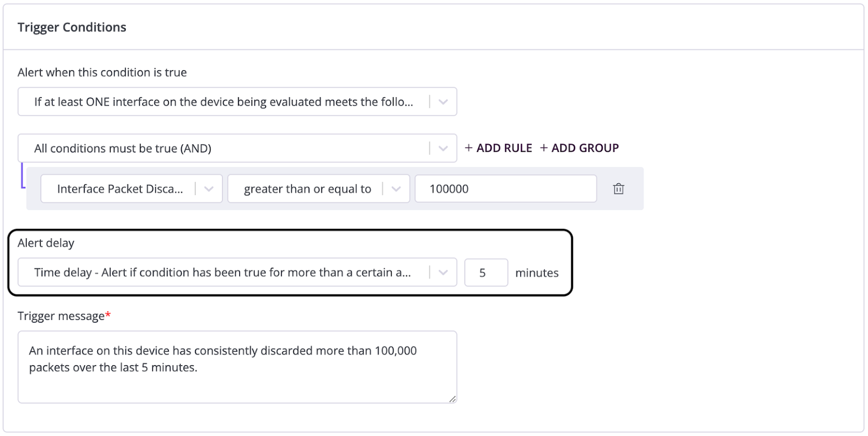Click the 'Time delay - Alert if condition' text
Viewport: 868px width, 436px height.
222,272
